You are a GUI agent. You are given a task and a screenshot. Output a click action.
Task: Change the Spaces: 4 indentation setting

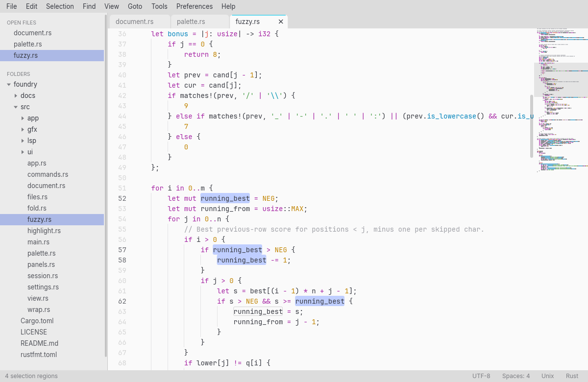coord(516,376)
